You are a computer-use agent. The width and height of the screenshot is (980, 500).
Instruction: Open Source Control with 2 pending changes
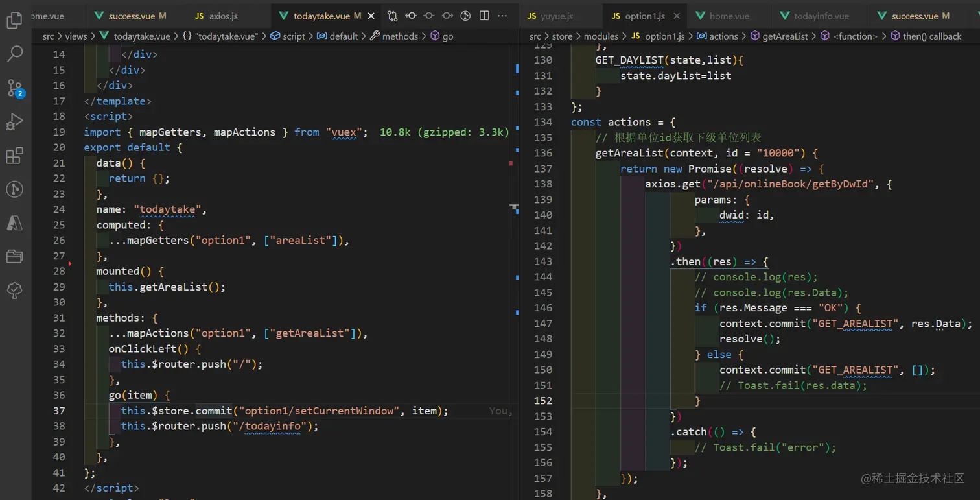14,88
